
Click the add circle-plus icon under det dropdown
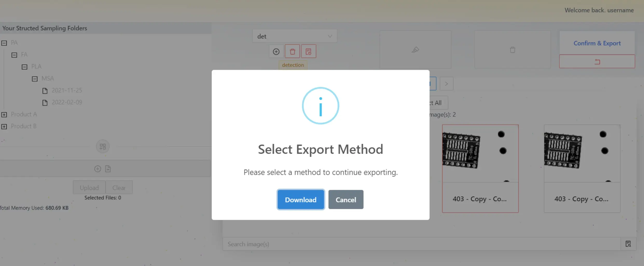276,51
